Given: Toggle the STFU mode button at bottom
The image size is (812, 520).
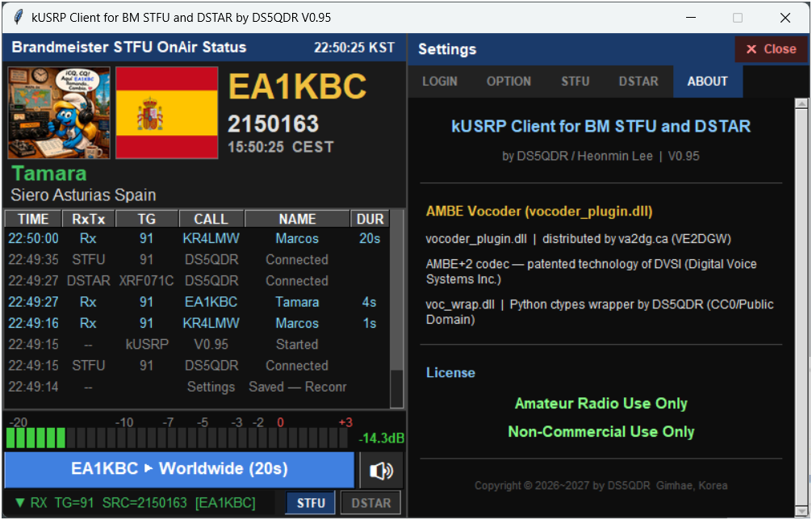Looking at the screenshot, I should pos(311,503).
